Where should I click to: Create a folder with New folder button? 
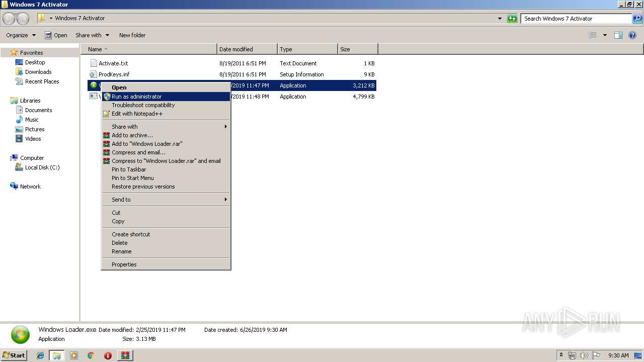pos(132,35)
